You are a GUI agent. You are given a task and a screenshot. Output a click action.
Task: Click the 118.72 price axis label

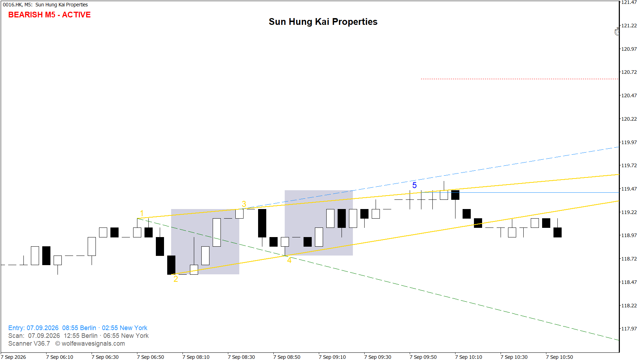click(629, 259)
